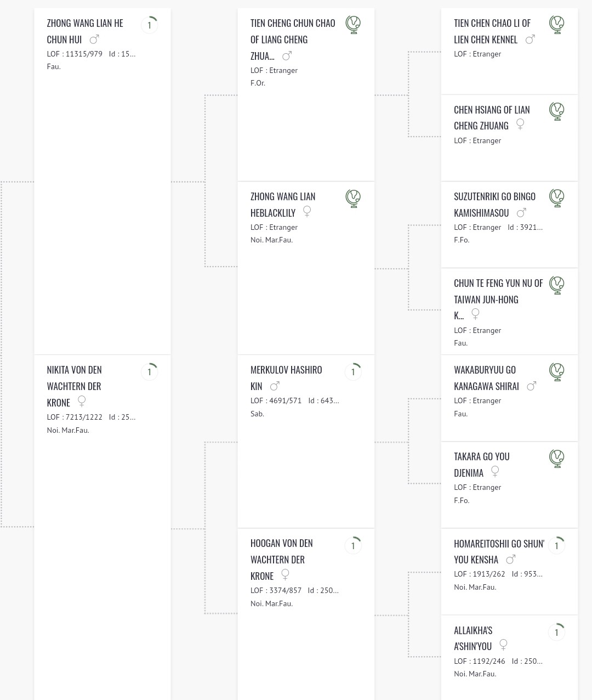Open Zhong Wang Lian He Chun Hui profile

click(x=85, y=31)
